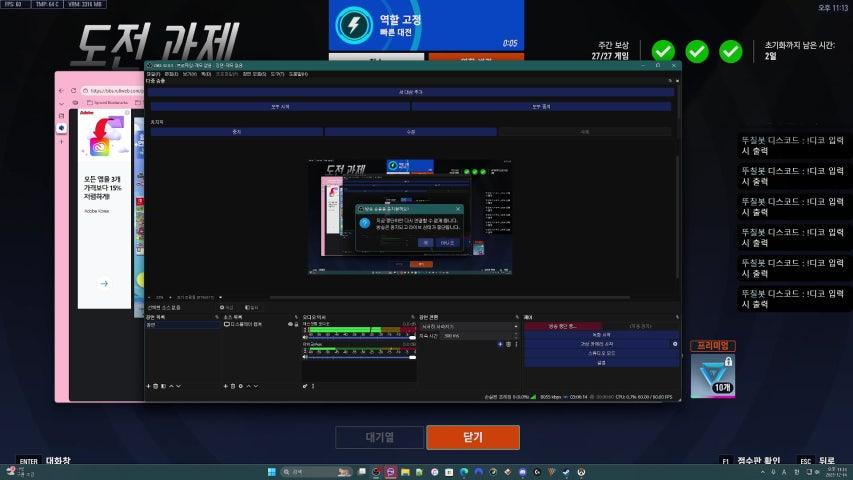This screenshot has width=853, height=480.
Task: Pop out the controls dock
Action: click(x=677, y=317)
